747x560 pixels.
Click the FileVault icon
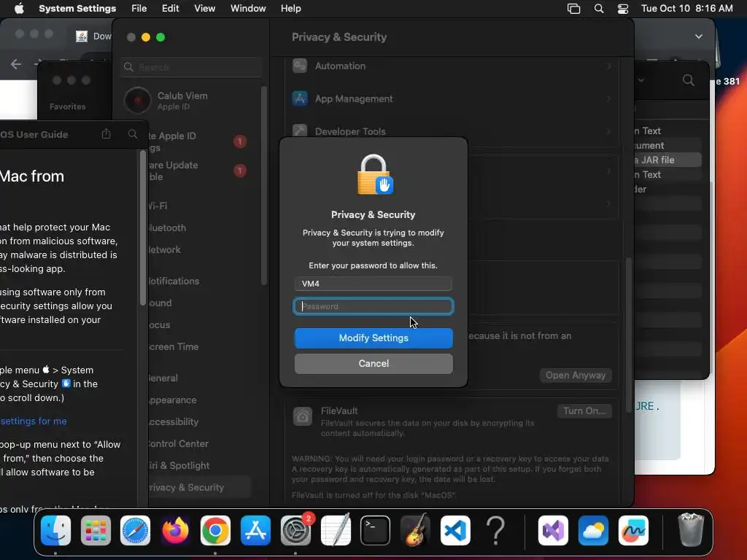pyautogui.click(x=303, y=416)
